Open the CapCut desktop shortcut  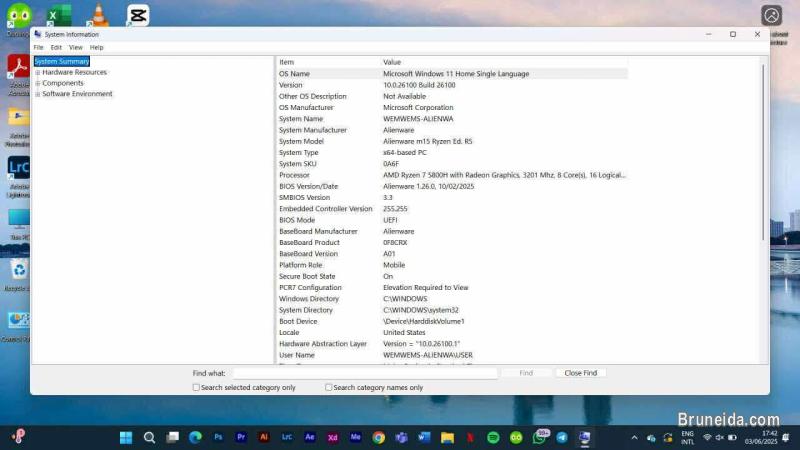(138, 15)
